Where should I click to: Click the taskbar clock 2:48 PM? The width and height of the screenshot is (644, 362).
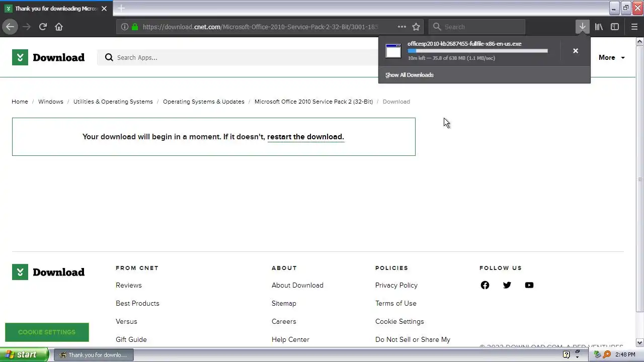[625, 354]
